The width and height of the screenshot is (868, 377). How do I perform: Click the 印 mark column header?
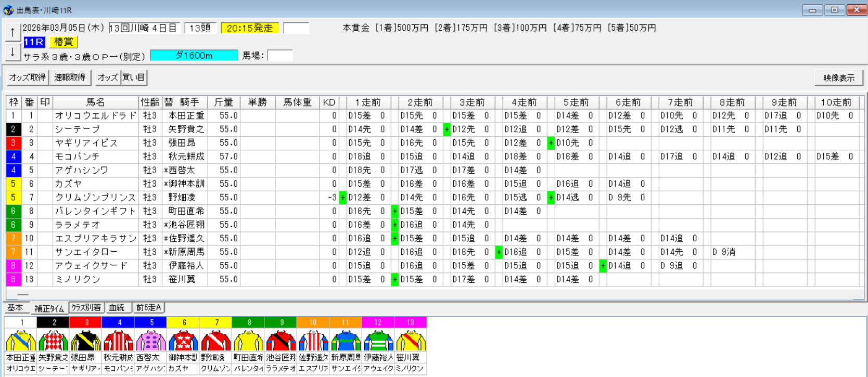point(45,102)
